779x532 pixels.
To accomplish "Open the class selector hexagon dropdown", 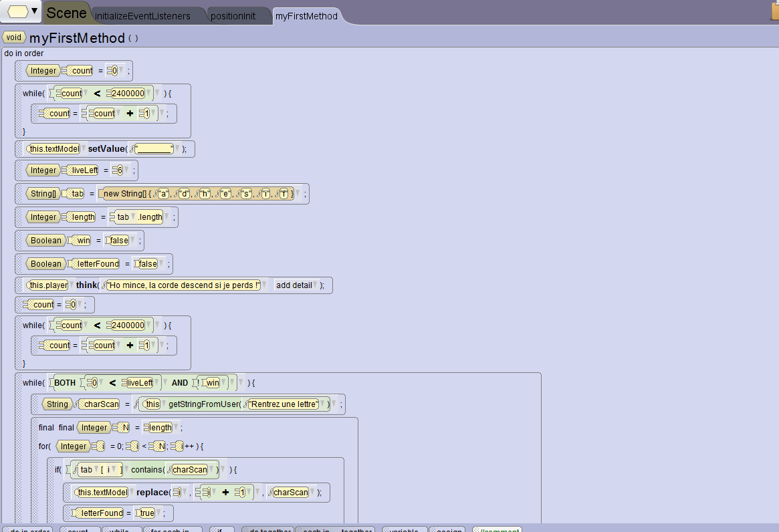I will (x=20, y=11).
